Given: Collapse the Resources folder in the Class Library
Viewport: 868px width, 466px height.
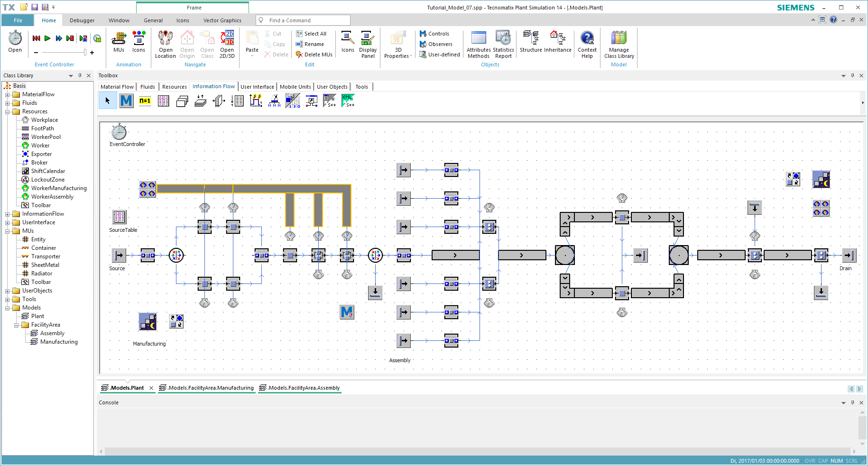Looking at the screenshot, I should [8, 111].
